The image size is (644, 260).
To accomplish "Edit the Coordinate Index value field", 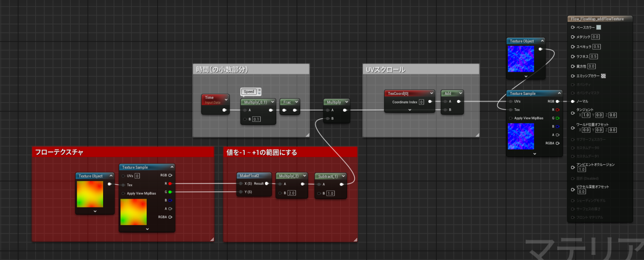I will [x=422, y=102].
